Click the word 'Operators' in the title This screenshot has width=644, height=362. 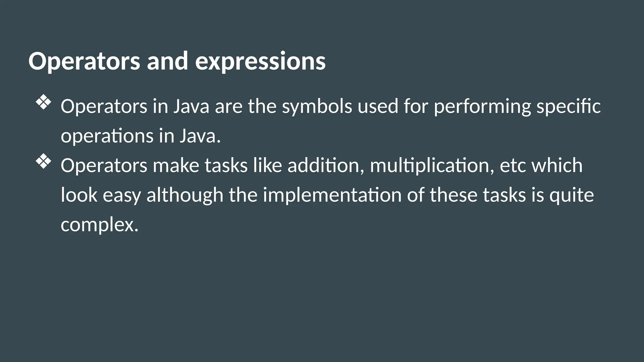point(84,61)
